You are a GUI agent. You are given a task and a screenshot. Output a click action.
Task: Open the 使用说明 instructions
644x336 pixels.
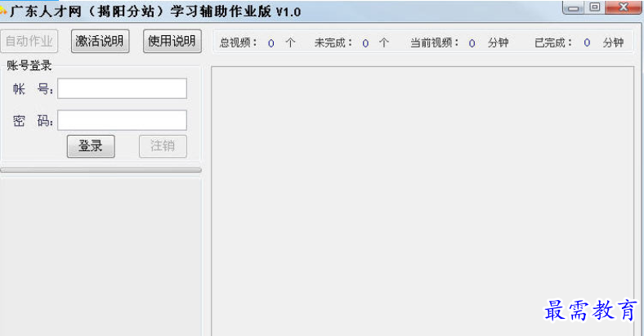pyautogui.click(x=172, y=41)
